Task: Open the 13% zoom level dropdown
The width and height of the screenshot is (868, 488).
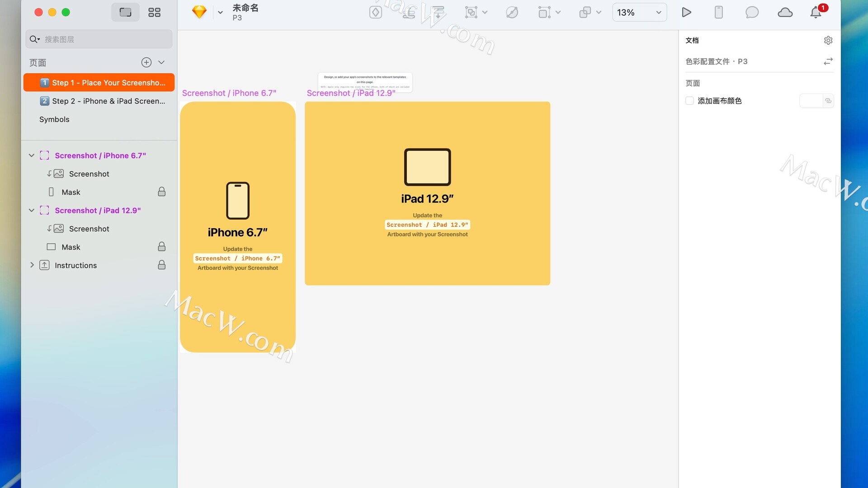Action: [x=639, y=12]
